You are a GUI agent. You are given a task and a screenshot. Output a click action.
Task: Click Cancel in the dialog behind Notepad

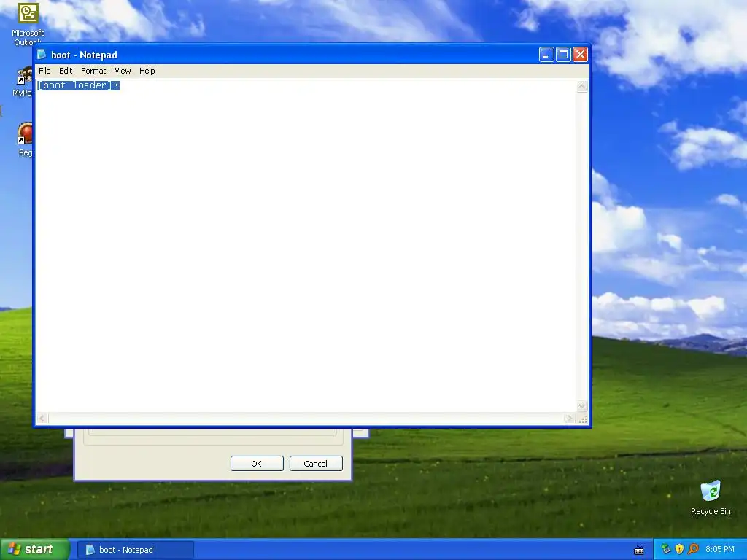tap(316, 463)
